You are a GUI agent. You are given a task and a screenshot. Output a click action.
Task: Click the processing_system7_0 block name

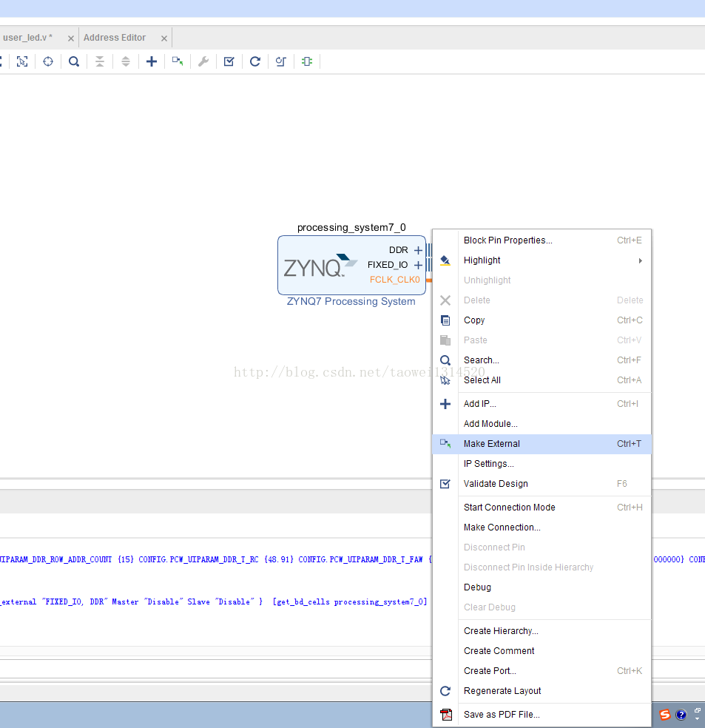pyautogui.click(x=351, y=228)
